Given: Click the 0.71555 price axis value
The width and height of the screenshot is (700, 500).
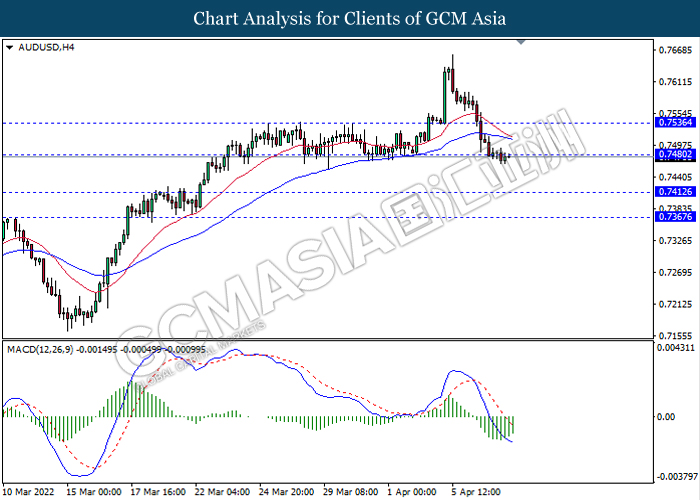Looking at the screenshot, I should 675,336.
